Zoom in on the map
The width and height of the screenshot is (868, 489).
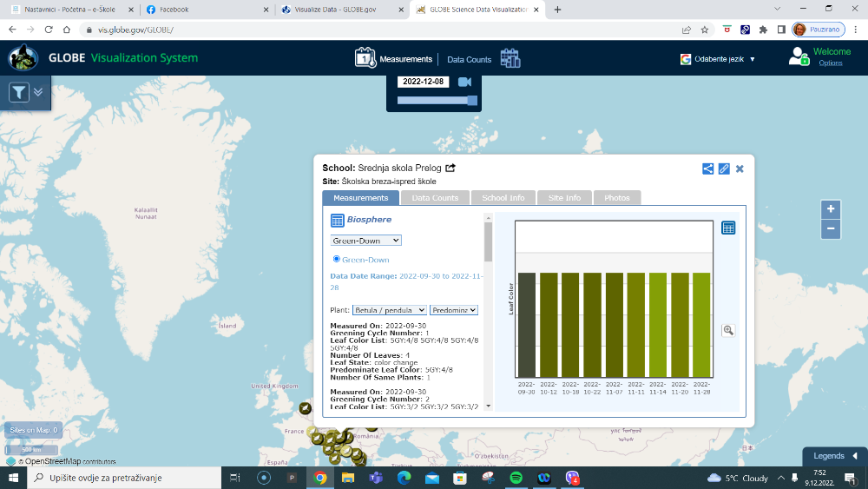(831, 209)
